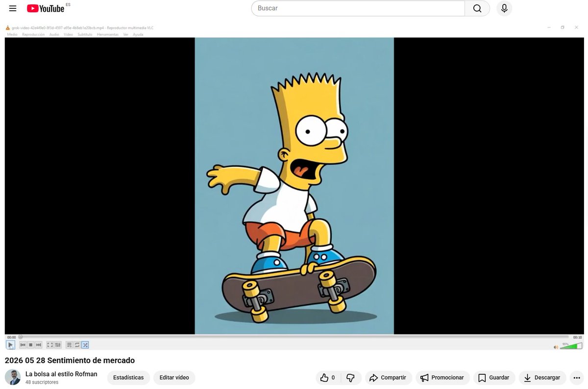Open the YouTube hamburger guide menu
Viewport: 588px width, 389px height.
[x=13, y=8]
